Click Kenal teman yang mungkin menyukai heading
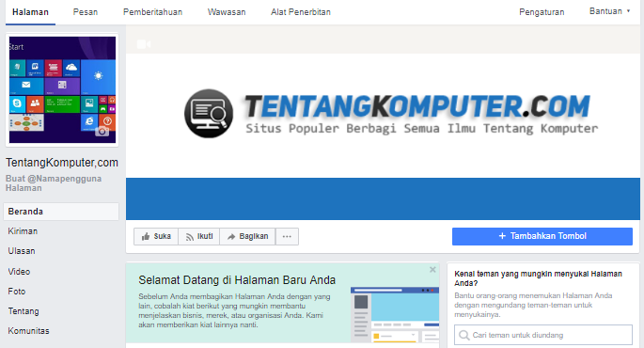644x348 pixels. 538,278
